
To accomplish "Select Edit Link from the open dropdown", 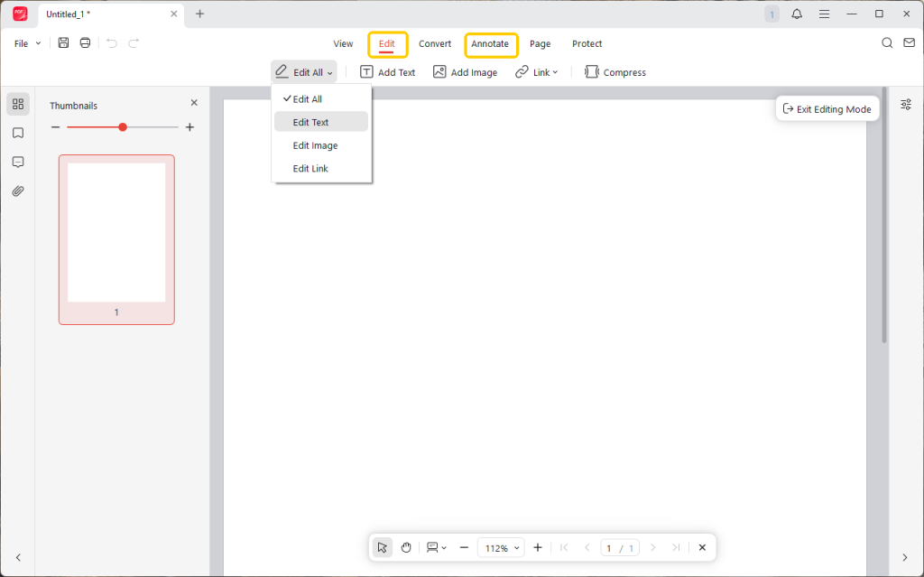I will 310,168.
